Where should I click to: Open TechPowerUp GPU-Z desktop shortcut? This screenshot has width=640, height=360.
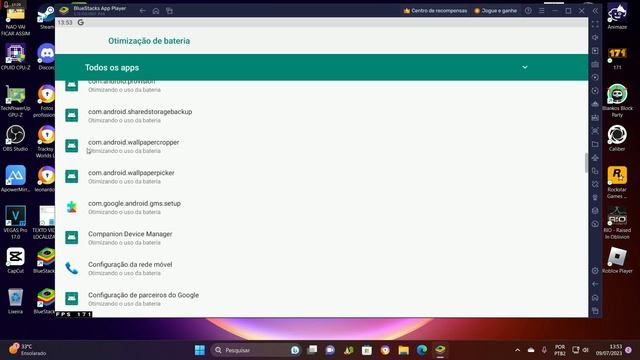point(16,101)
